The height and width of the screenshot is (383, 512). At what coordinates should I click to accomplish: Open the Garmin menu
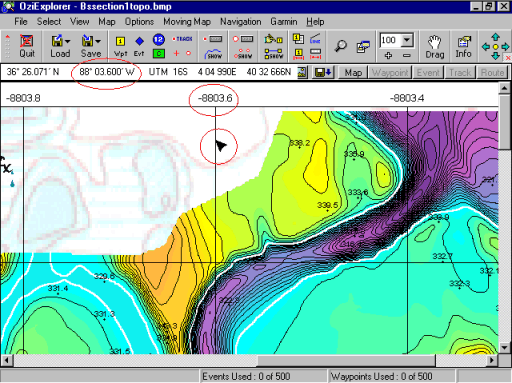[284, 22]
